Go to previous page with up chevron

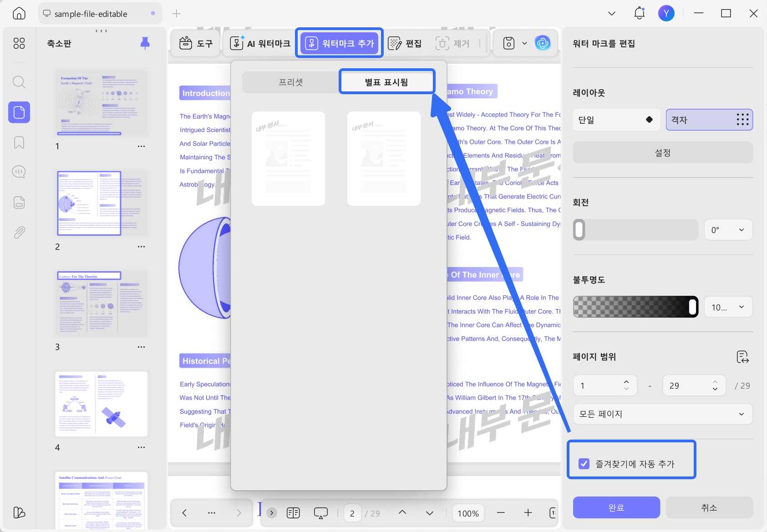(x=402, y=512)
